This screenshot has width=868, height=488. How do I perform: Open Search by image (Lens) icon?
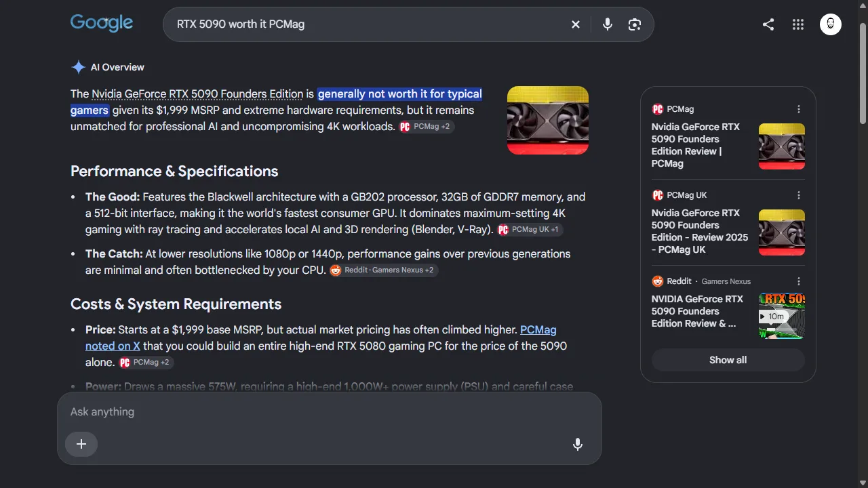click(x=635, y=24)
